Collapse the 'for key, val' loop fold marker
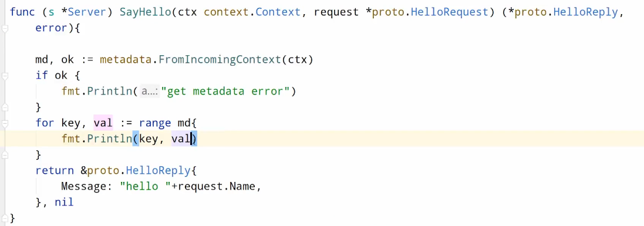The height and width of the screenshot is (226, 644). pos(5,123)
